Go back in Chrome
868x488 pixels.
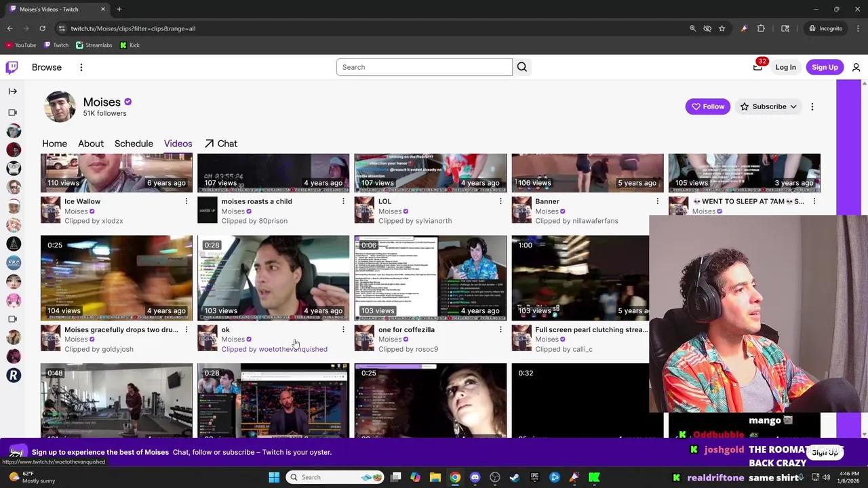pyautogui.click(x=9, y=28)
